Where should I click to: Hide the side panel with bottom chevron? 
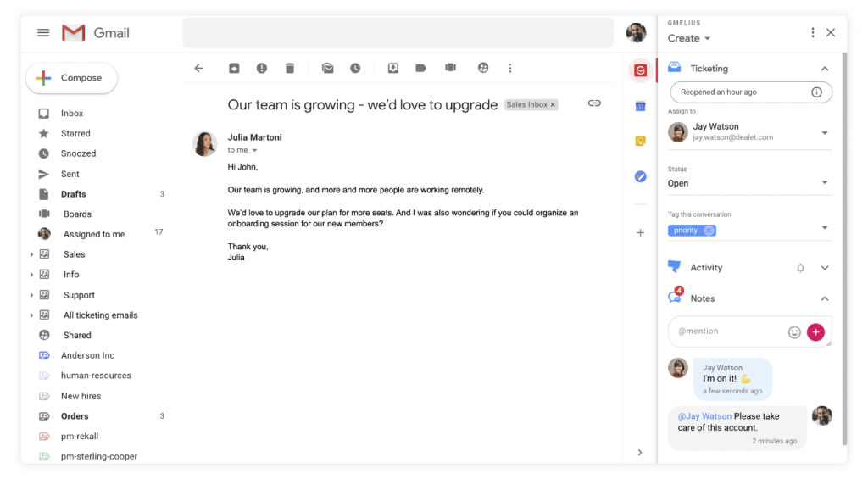click(x=640, y=453)
